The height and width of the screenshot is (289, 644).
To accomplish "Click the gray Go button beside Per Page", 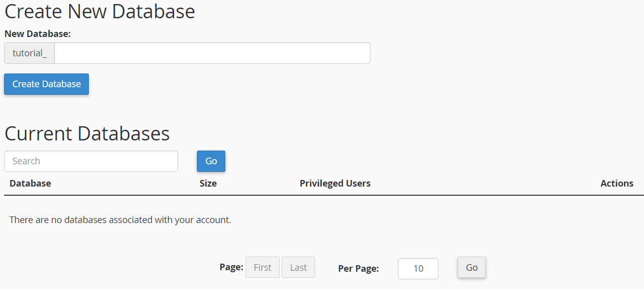I will (472, 267).
